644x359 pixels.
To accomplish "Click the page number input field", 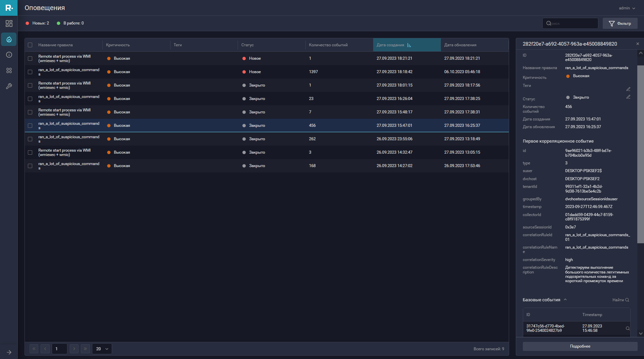I will coord(59,349).
